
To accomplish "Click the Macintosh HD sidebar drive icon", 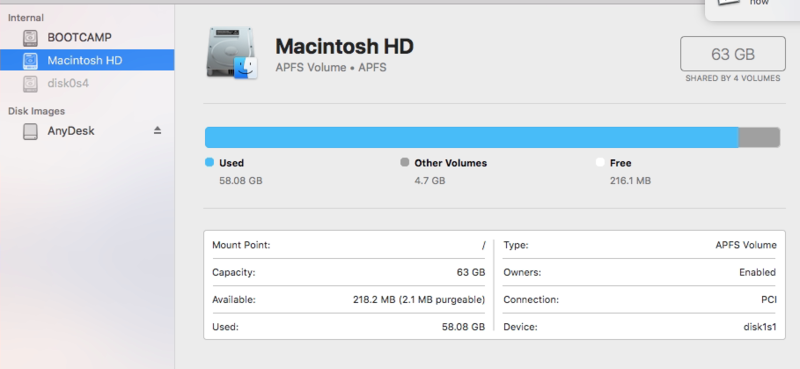I will (31, 60).
